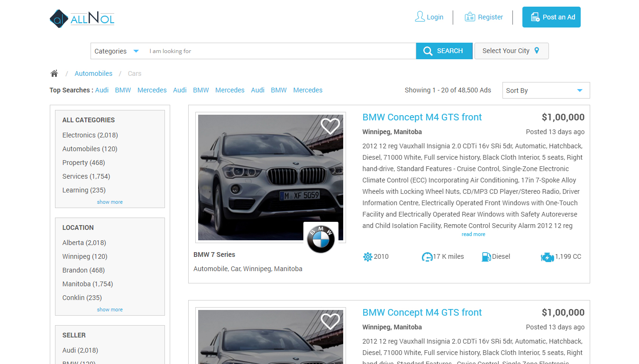Click the AllNol logo
The height and width of the screenshot is (364, 639).
pos(82,19)
